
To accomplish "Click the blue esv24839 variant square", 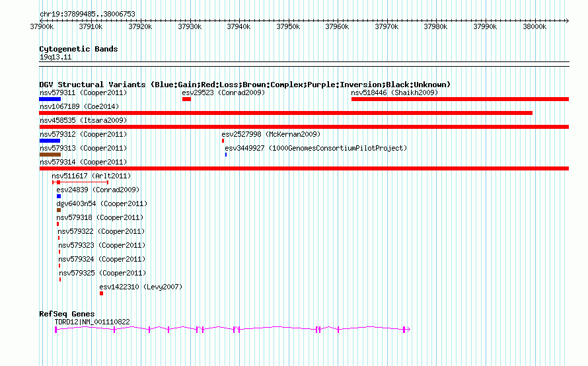I will coord(59,196).
